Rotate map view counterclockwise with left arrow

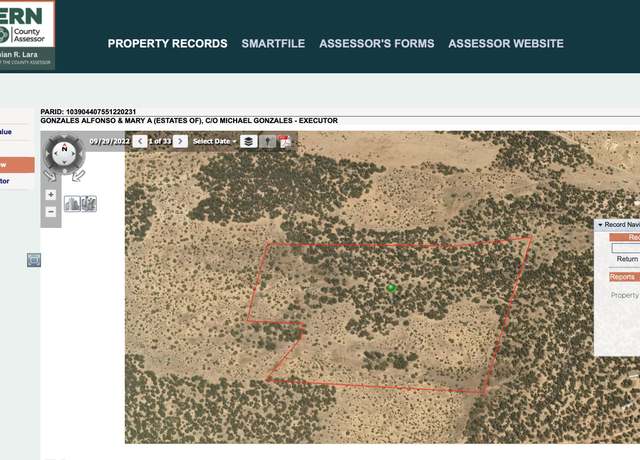tap(50, 176)
